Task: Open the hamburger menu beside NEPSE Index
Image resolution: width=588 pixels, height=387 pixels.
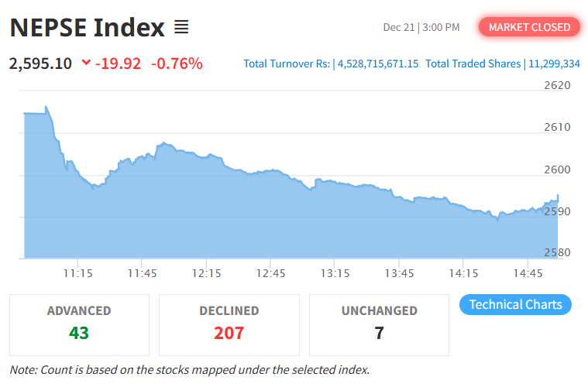Action: [x=181, y=28]
